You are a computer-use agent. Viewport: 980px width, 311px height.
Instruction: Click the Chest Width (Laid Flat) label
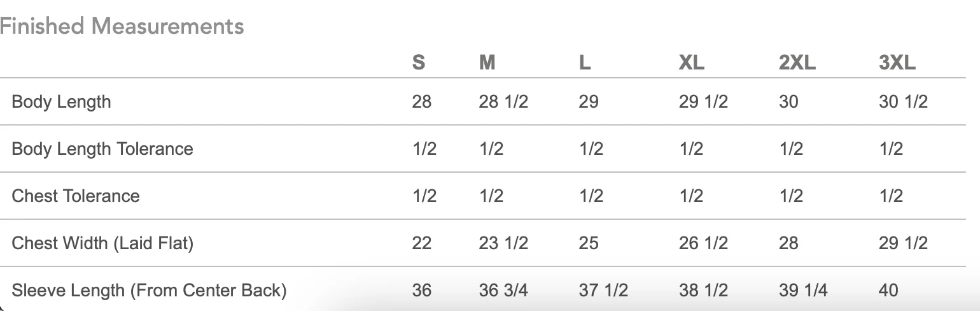102,243
